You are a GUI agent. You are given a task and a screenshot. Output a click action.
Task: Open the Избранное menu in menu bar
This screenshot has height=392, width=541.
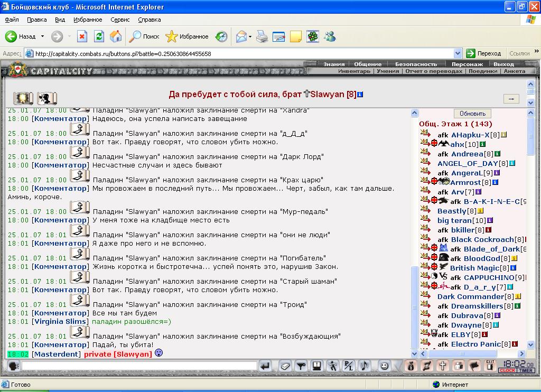[x=88, y=20]
